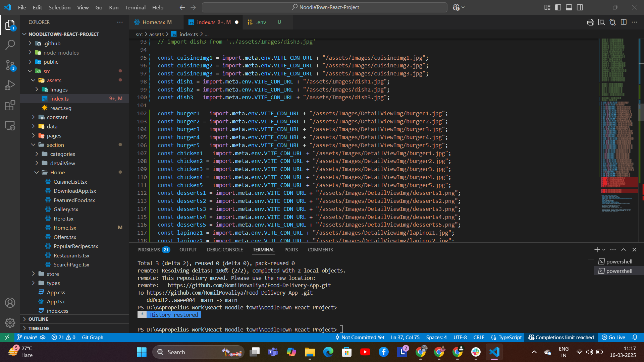Viewport: 644px width, 362px height.
Task: Expand the OUTLINE section
Action: click(74, 319)
